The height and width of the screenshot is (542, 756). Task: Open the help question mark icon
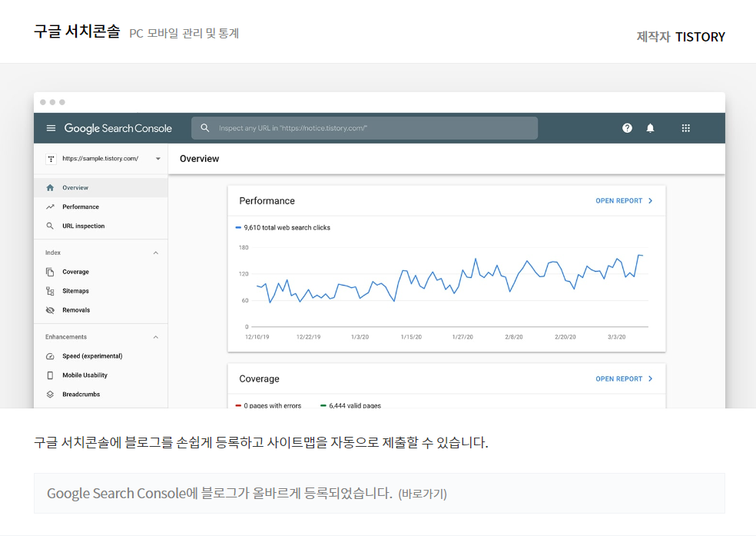coord(627,127)
